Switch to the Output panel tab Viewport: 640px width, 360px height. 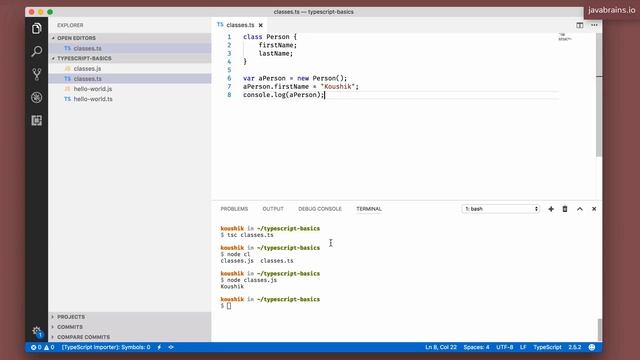273,209
